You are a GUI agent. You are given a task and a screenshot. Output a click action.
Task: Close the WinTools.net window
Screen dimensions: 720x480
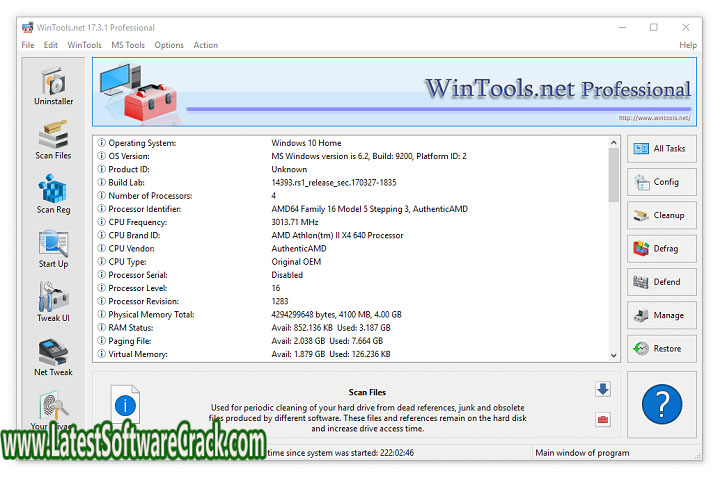(x=686, y=28)
